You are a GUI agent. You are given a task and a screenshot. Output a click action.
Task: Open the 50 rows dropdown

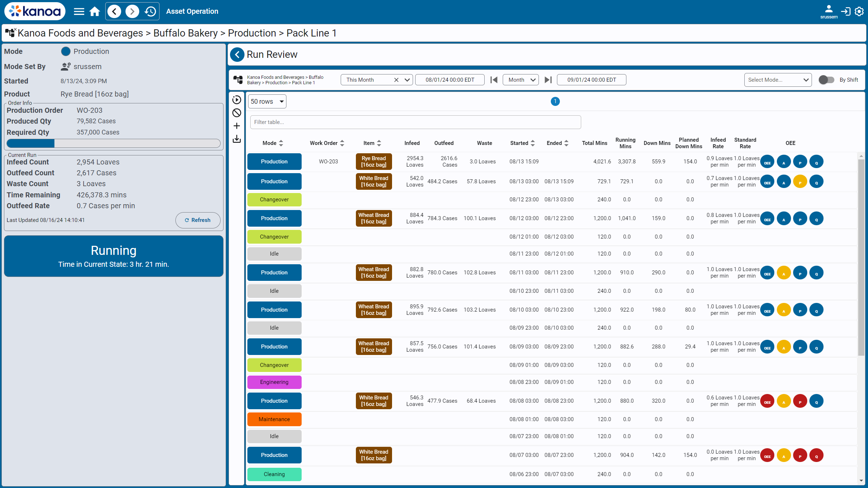(267, 102)
